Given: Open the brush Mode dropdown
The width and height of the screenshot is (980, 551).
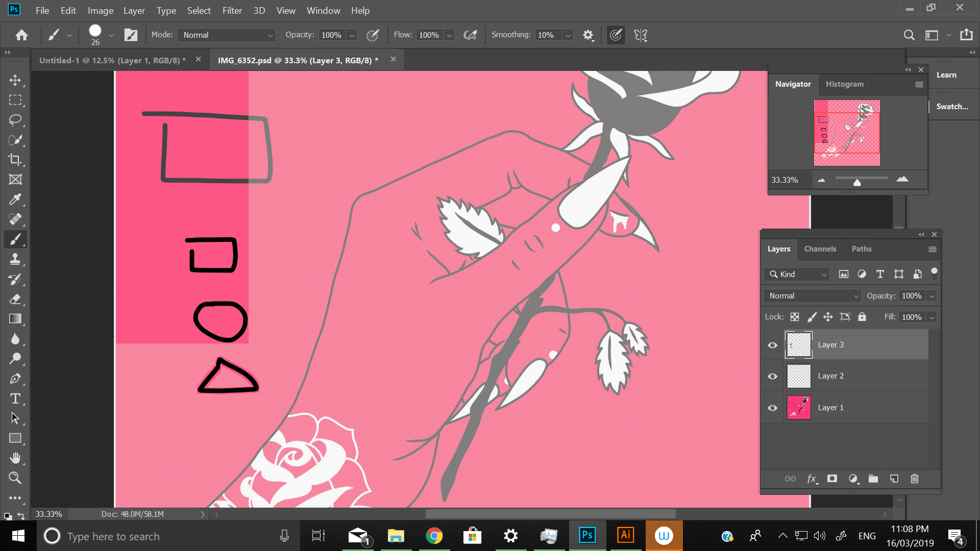Looking at the screenshot, I should click(x=227, y=35).
